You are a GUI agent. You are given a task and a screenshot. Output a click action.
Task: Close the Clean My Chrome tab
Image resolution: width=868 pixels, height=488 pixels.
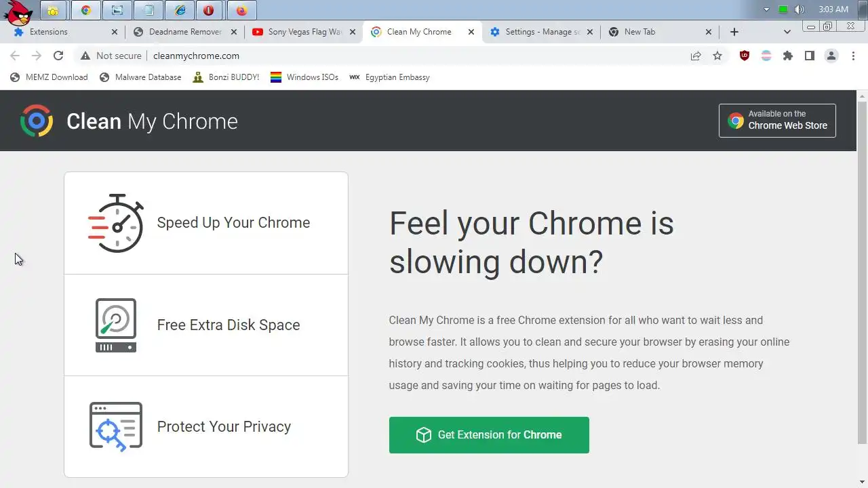pyautogui.click(x=471, y=32)
